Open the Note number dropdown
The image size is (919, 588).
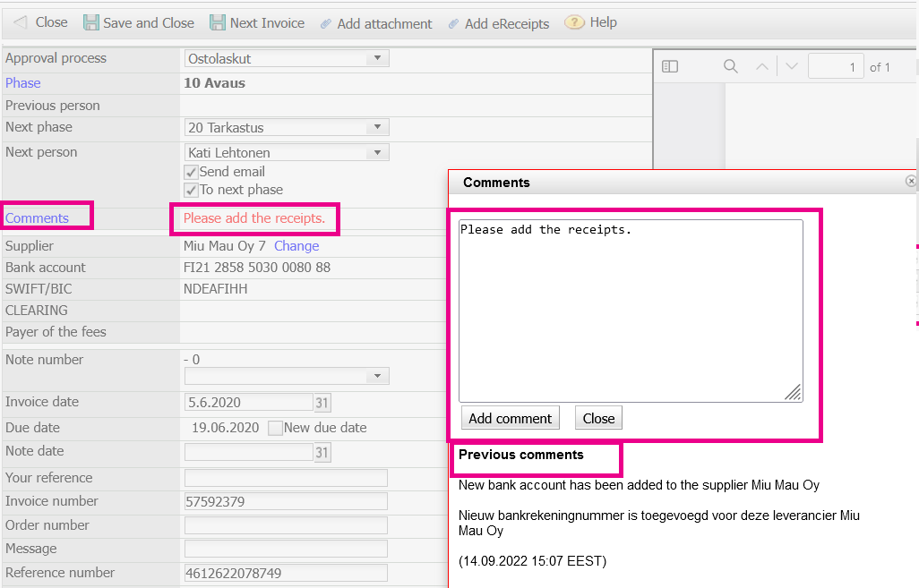click(287, 376)
